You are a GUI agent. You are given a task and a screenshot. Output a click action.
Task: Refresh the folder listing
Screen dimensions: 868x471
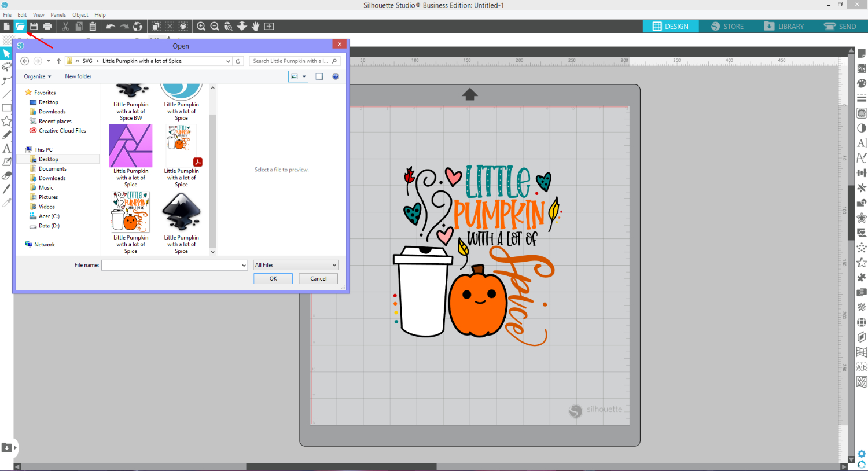point(238,61)
